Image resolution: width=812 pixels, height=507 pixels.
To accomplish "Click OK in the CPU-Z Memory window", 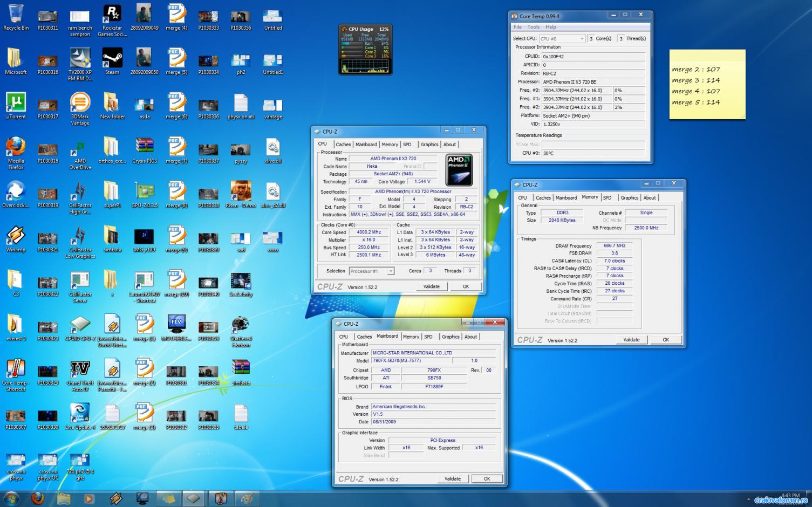I will point(666,340).
